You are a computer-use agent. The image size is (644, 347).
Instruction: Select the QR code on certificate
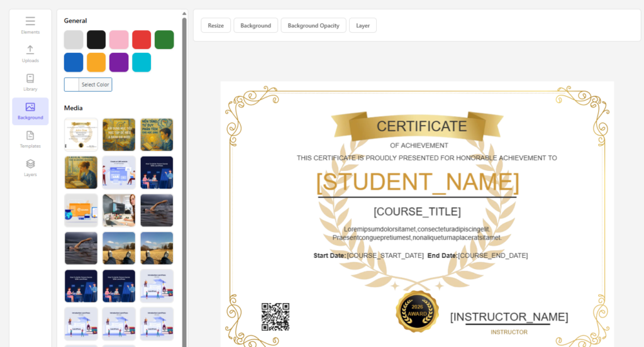coord(275,316)
